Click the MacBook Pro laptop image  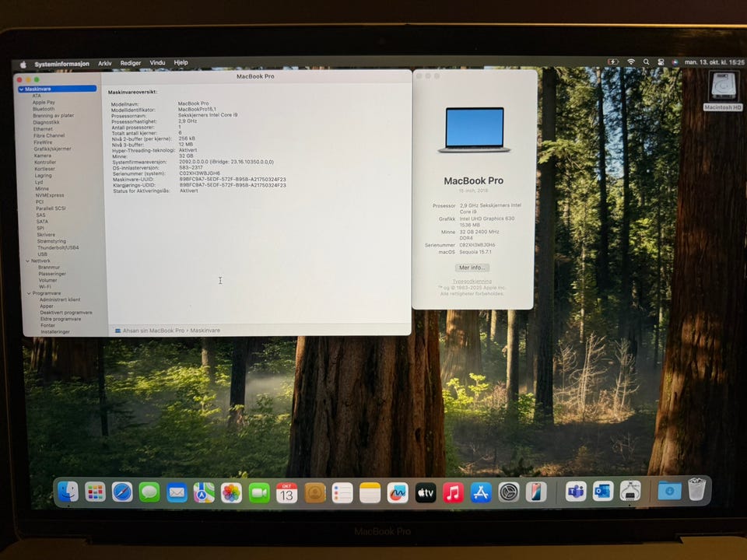[x=474, y=130]
